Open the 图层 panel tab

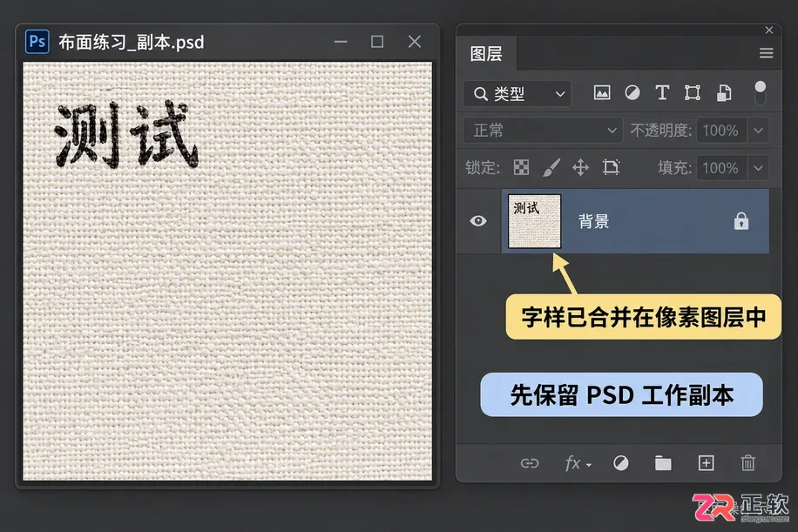tap(486, 53)
